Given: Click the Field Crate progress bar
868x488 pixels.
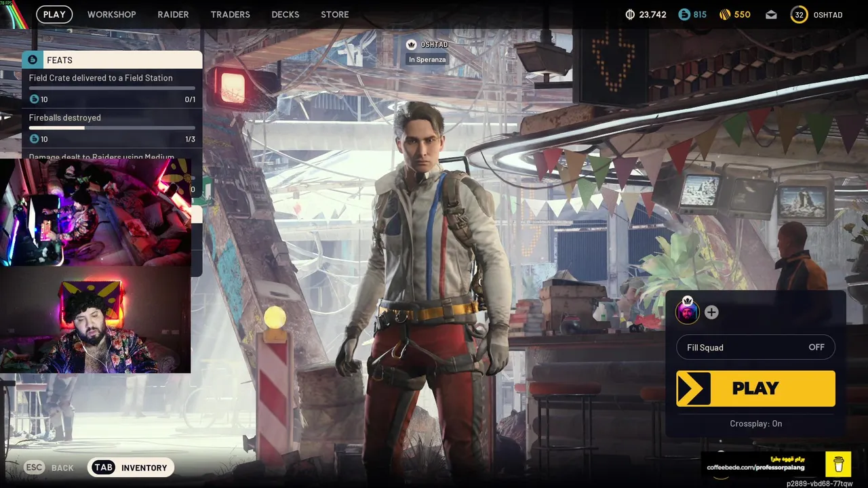Looking at the screenshot, I should coord(112,88).
